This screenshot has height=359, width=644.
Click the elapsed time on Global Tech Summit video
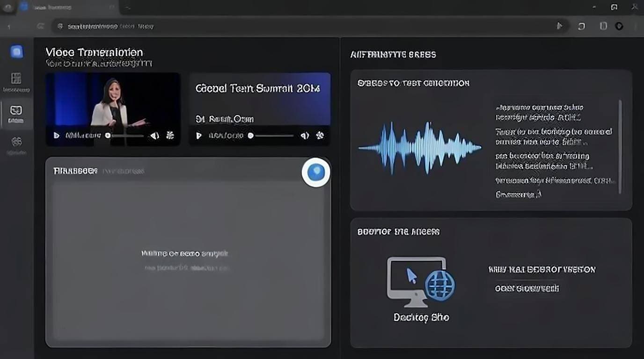[x=226, y=136]
